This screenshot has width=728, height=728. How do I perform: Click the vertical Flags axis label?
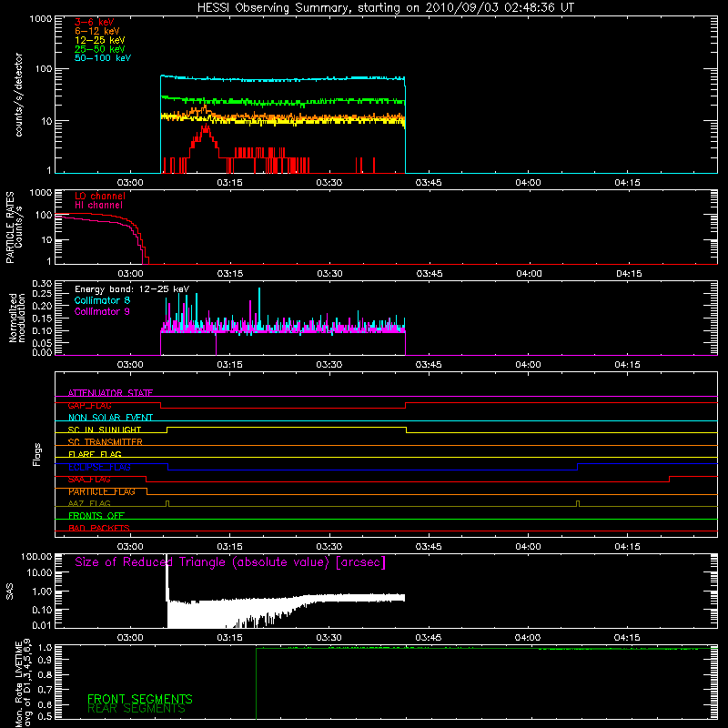pos(37,454)
